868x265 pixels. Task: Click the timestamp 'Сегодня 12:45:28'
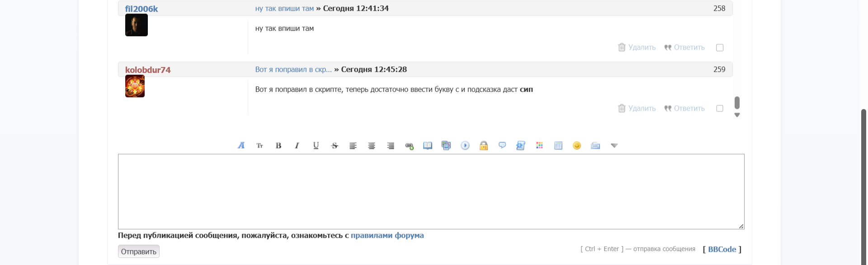coord(374,70)
